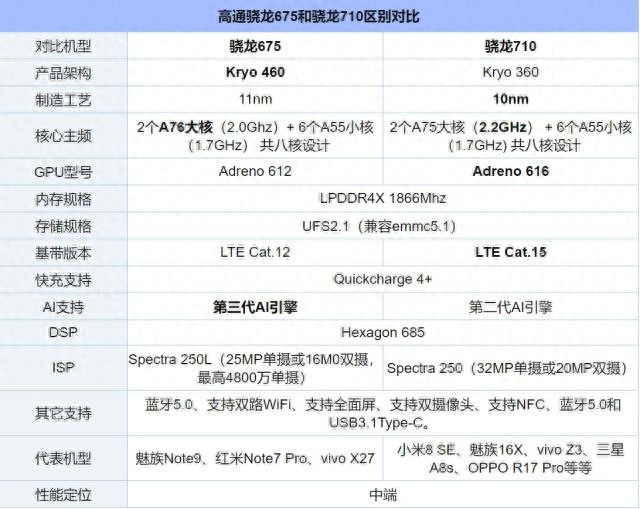Screen dimensions: 640x509
Task: Click the UFS2.1（兼容emmc5.1）cell
Action: coord(383,226)
